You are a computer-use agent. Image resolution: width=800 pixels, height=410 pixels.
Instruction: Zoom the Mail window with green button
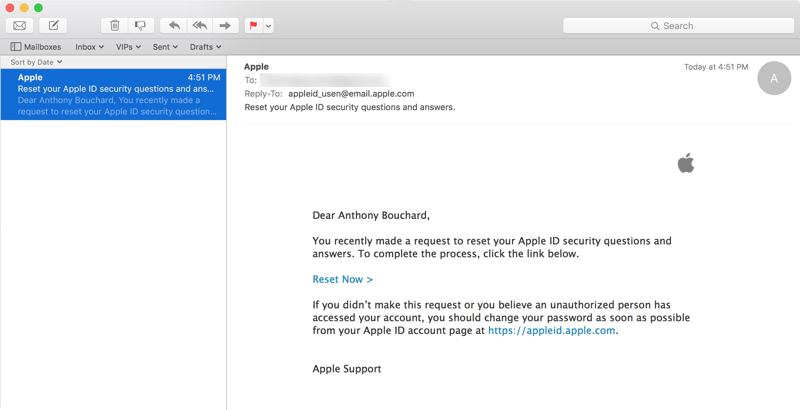click(38, 8)
